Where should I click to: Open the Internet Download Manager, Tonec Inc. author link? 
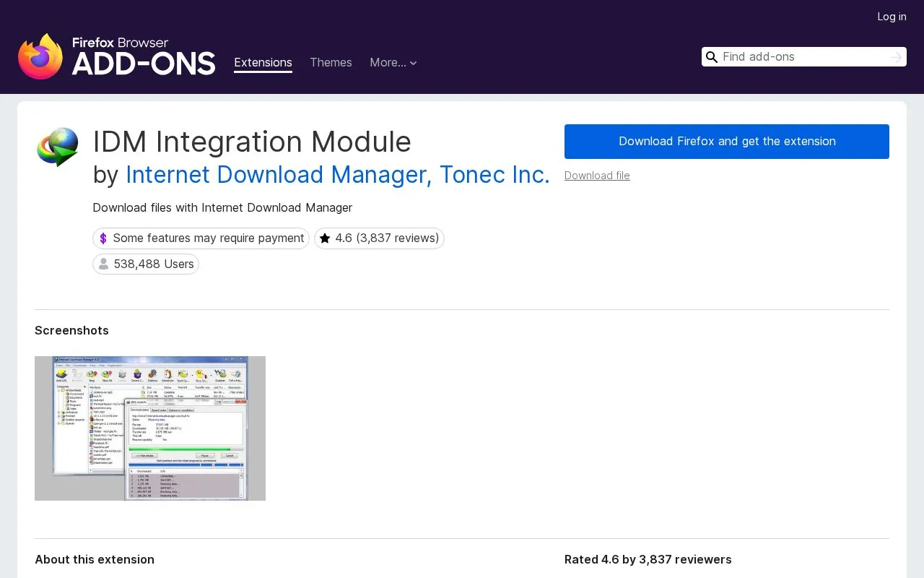click(x=338, y=175)
